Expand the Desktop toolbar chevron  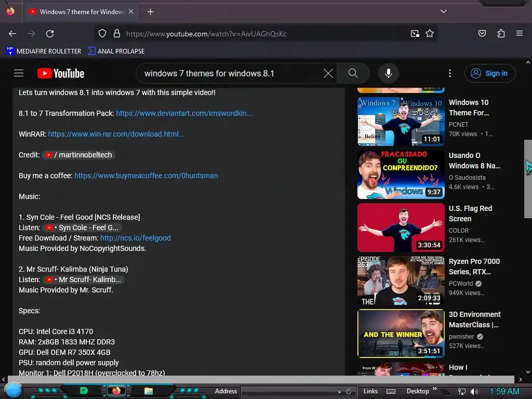pyautogui.click(x=435, y=389)
